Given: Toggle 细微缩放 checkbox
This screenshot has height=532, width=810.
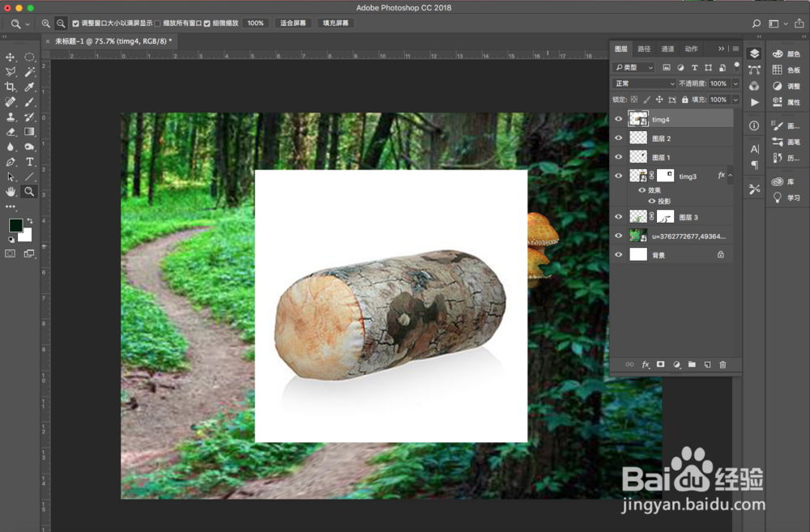Looking at the screenshot, I should coord(207,23).
